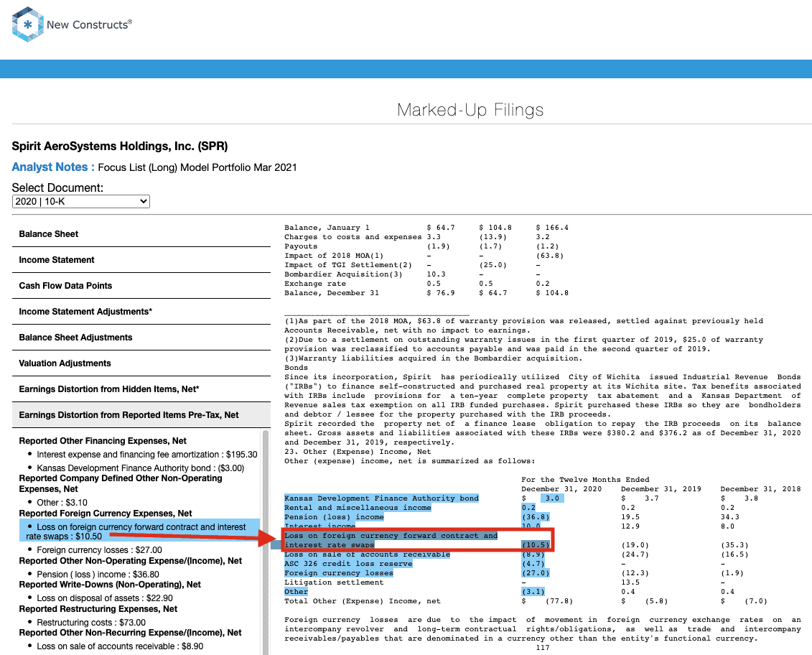Click Reported Company Defined Other Non-Operating heading
Image resolution: width=812 pixels, height=655 pixels.
tap(121, 483)
